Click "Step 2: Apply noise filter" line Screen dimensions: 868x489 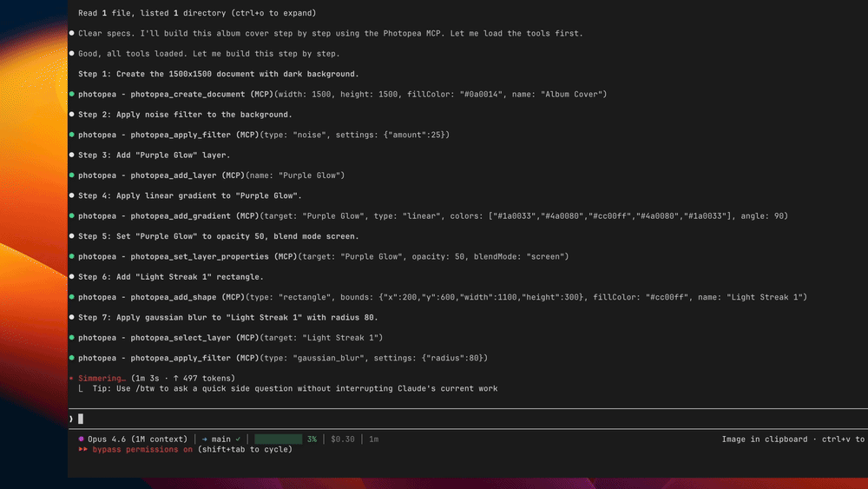tap(185, 115)
